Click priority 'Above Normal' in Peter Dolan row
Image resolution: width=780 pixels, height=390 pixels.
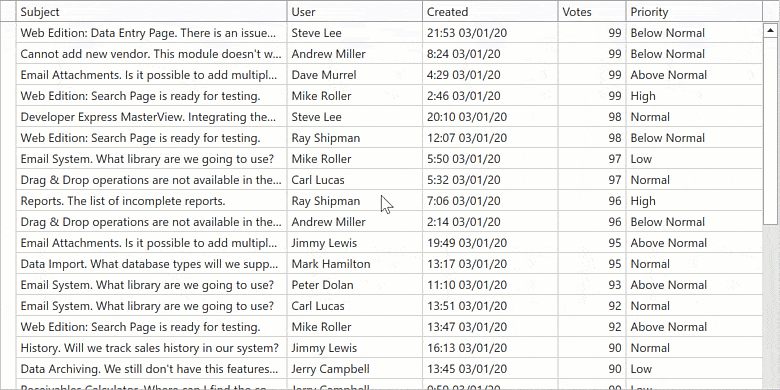click(x=694, y=285)
